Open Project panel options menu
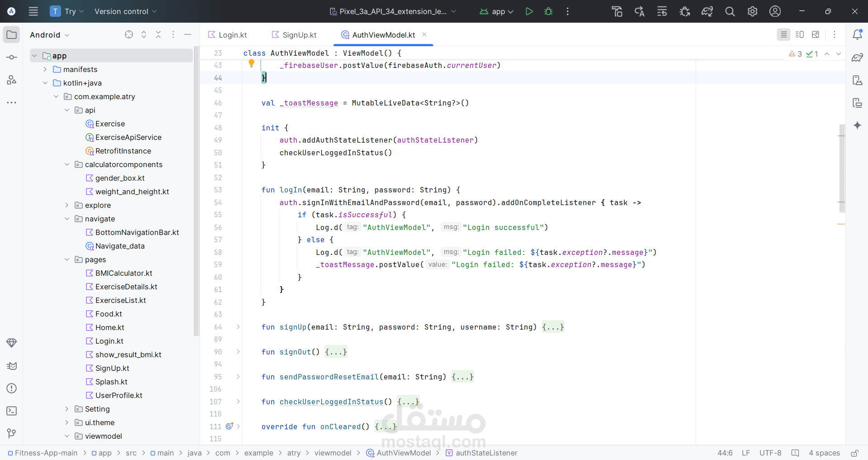The image size is (868, 460). (173, 34)
